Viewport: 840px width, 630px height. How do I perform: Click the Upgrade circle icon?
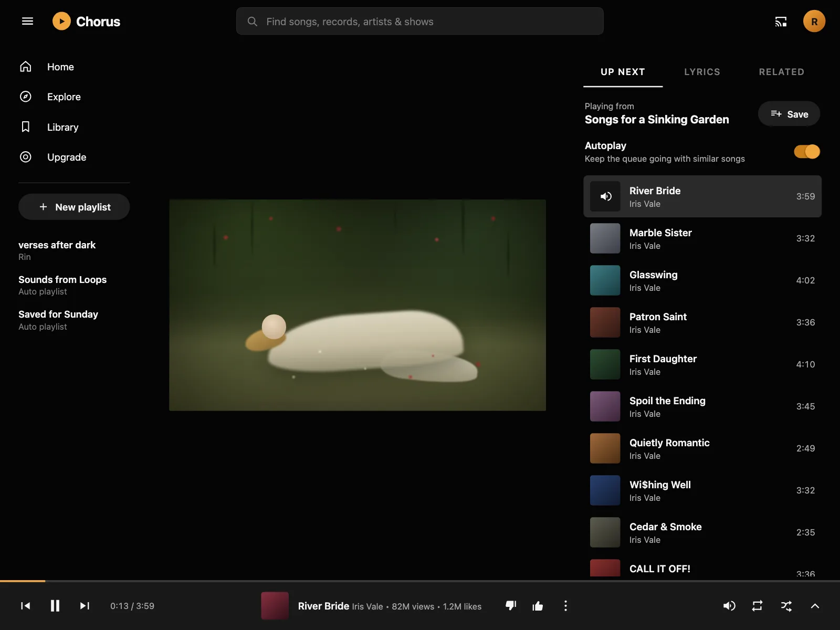click(26, 157)
